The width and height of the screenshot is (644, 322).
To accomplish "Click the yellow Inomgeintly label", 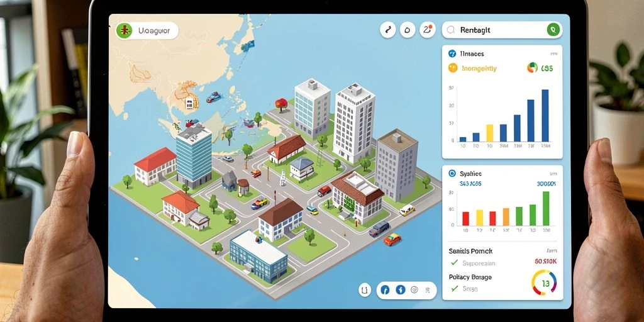I will [x=479, y=69].
